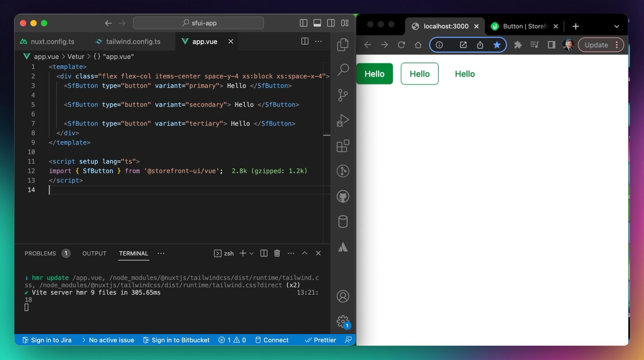
Task: Go to browser home page
Action: tap(418, 45)
